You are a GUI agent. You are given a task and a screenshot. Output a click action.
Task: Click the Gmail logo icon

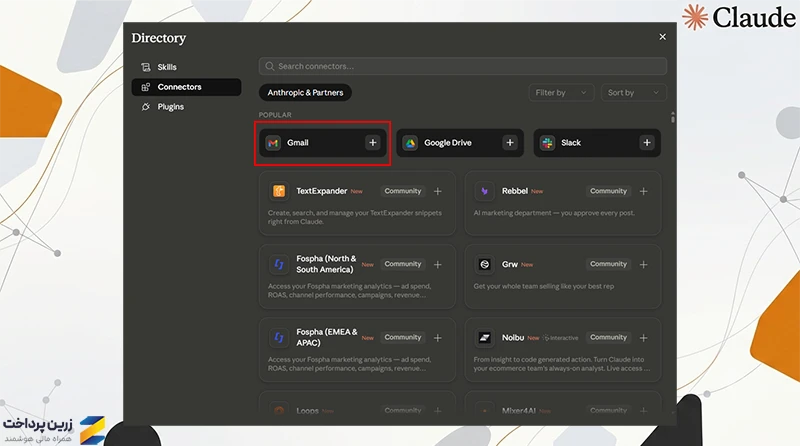(273, 143)
